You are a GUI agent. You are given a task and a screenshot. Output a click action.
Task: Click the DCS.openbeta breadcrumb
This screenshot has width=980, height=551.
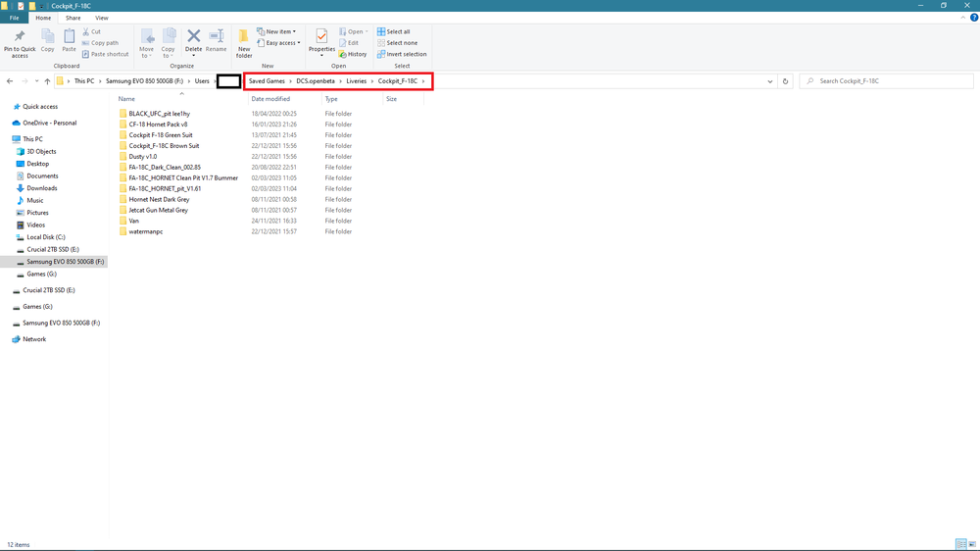(316, 81)
